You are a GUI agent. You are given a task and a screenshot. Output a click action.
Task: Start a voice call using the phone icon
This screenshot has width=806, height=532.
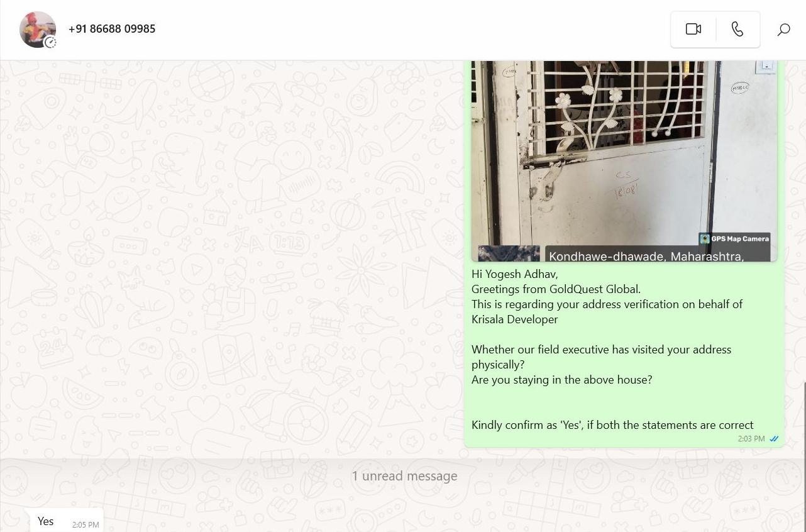click(737, 30)
